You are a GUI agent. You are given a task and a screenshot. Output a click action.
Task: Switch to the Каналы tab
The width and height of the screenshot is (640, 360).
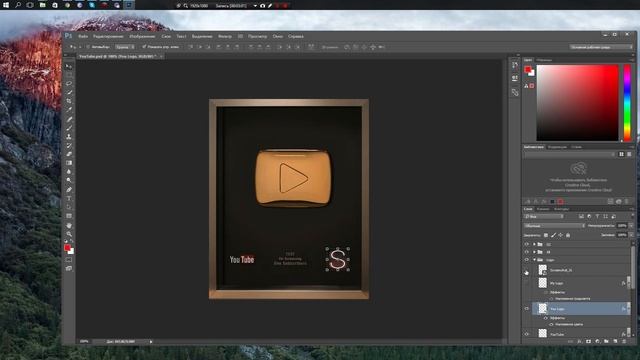543,209
